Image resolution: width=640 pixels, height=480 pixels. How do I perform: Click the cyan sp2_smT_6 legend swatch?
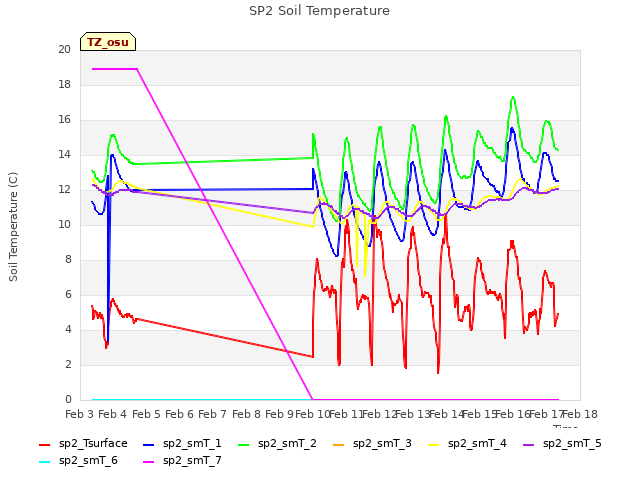pos(44,462)
